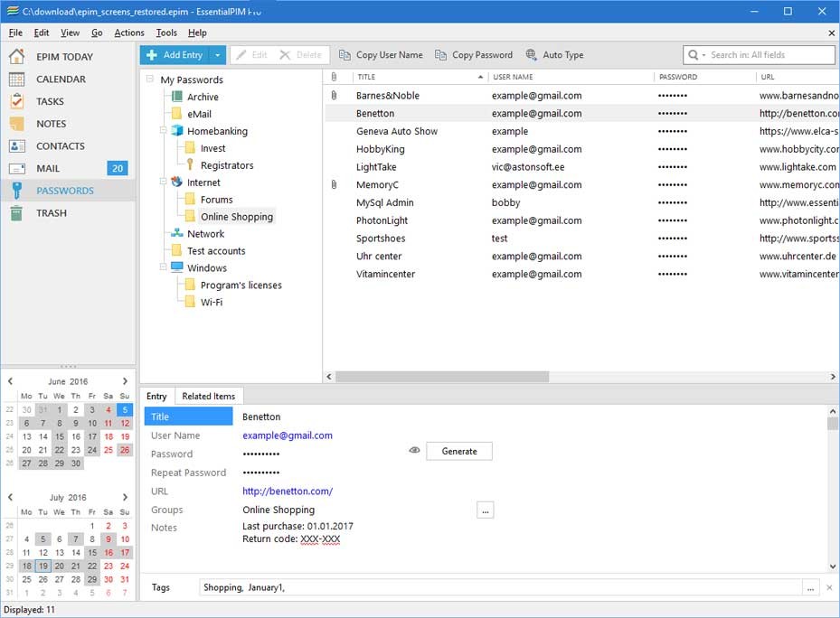Toggle password visibility eye icon
The image size is (840, 618).
[414, 451]
